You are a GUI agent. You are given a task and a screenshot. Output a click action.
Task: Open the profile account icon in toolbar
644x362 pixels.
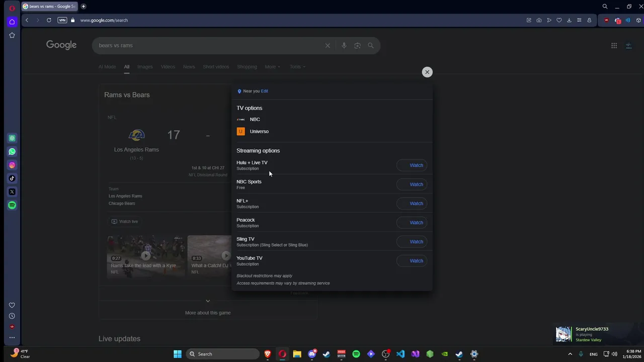589,20
